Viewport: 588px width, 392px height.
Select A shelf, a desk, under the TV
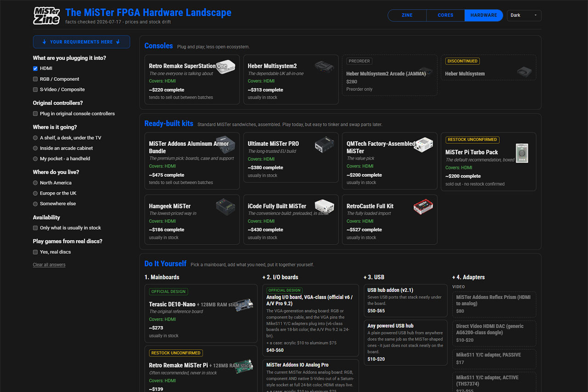[x=35, y=138]
